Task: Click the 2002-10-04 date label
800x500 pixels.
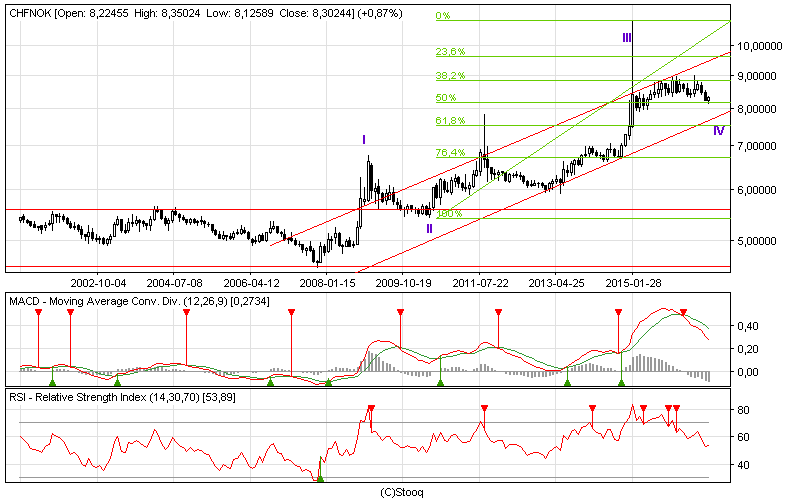Action: point(98,283)
